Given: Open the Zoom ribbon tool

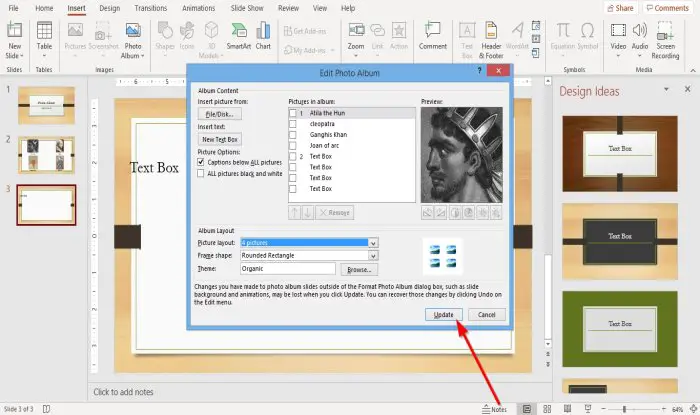Looking at the screenshot, I should pyautogui.click(x=356, y=40).
